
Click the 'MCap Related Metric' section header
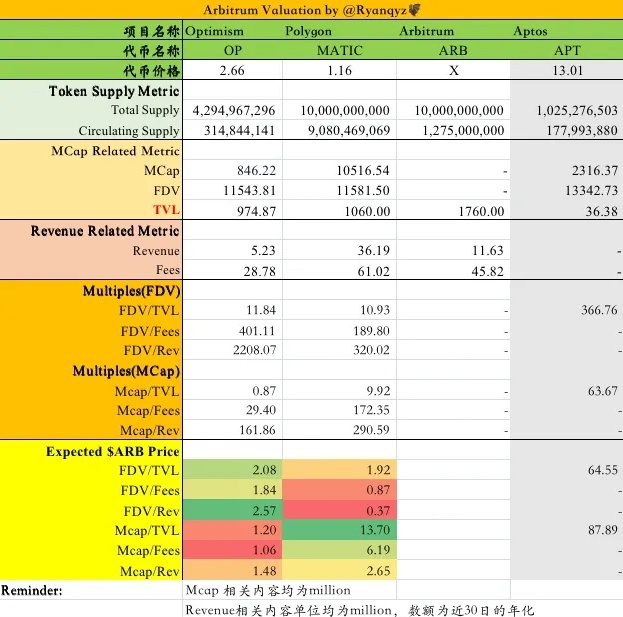(115, 151)
